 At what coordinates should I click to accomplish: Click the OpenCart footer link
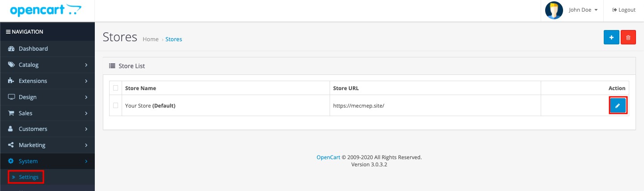(x=329, y=157)
